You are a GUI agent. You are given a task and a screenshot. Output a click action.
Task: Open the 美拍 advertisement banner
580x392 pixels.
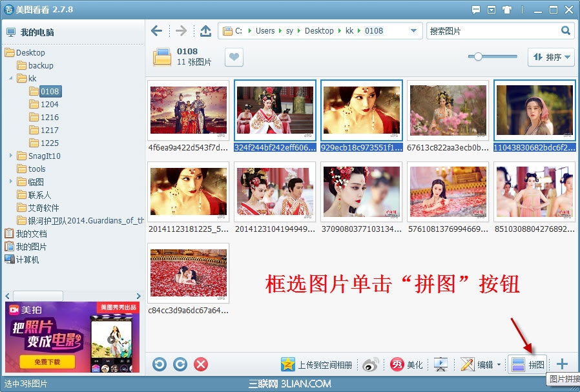(x=72, y=337)
